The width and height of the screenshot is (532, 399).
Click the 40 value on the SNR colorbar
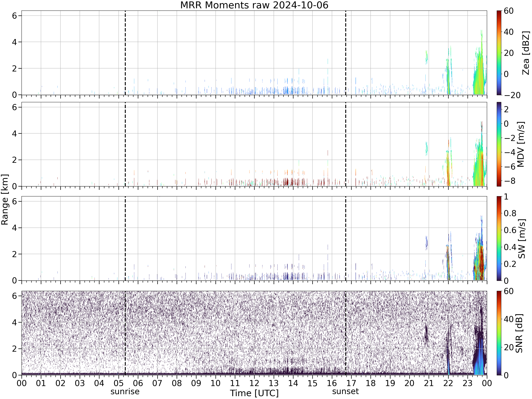point(509,319)
